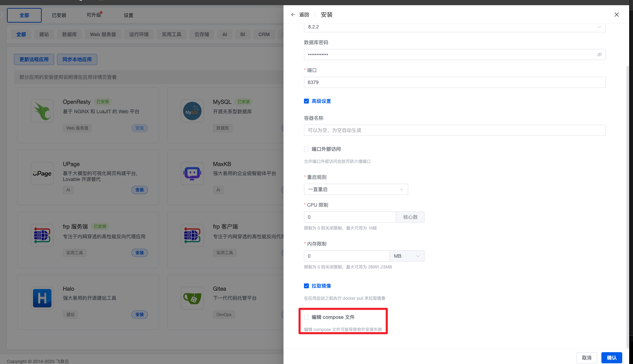Click the UPage app icon
633x364 pixels.
tap(42, 173)
